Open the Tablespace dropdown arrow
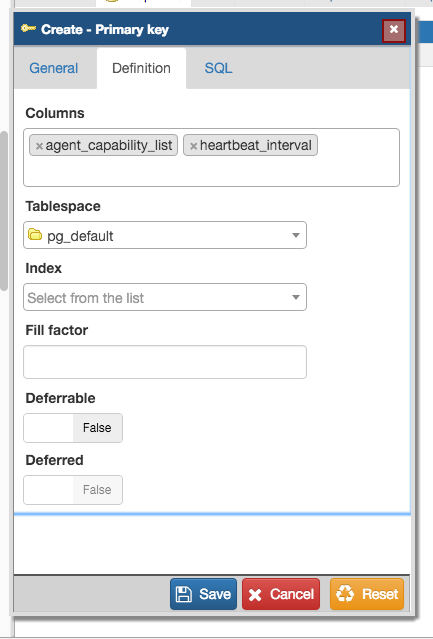This screenshot has width=433, height=639. [296, 235]
